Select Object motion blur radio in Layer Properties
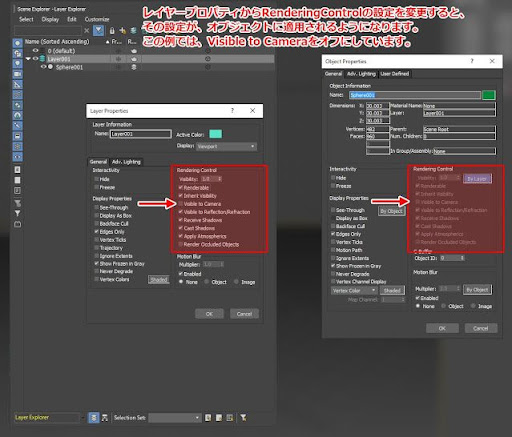The height and width of the screenshot is (437, 512). 207,282
